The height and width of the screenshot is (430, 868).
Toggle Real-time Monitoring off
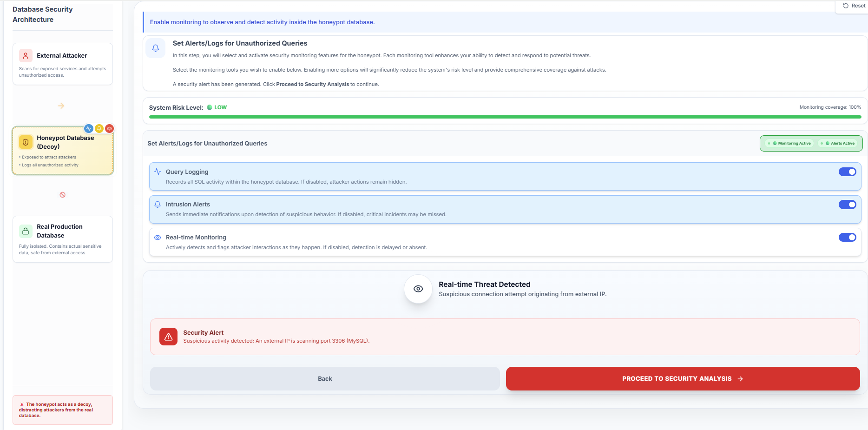[848, 237]
